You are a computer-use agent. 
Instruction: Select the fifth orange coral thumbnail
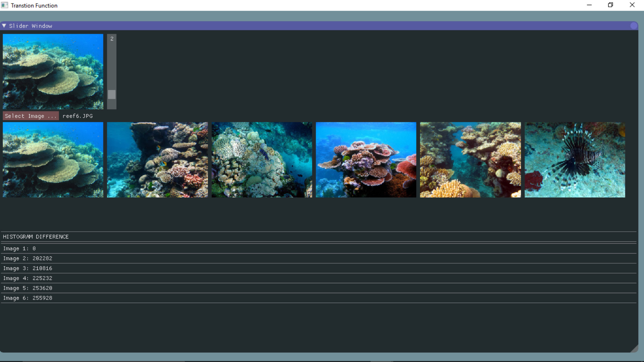[x=470, y=160]
